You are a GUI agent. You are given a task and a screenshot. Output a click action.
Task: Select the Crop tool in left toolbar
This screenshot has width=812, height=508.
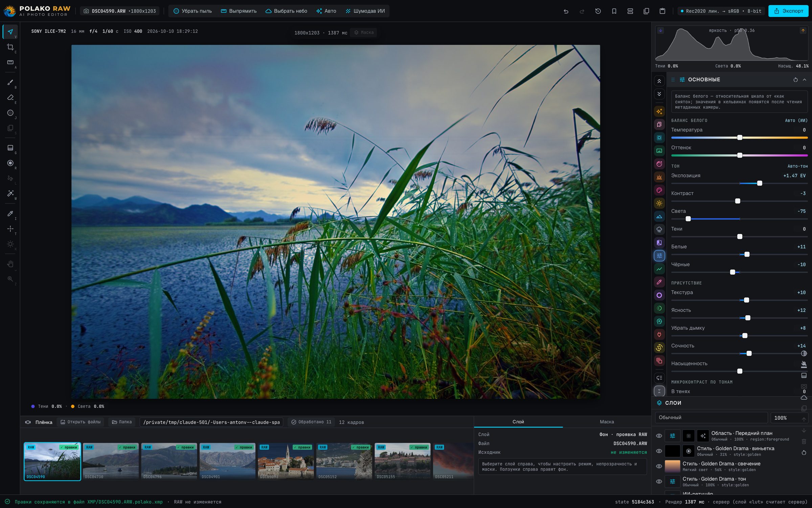tap(10, 47)
